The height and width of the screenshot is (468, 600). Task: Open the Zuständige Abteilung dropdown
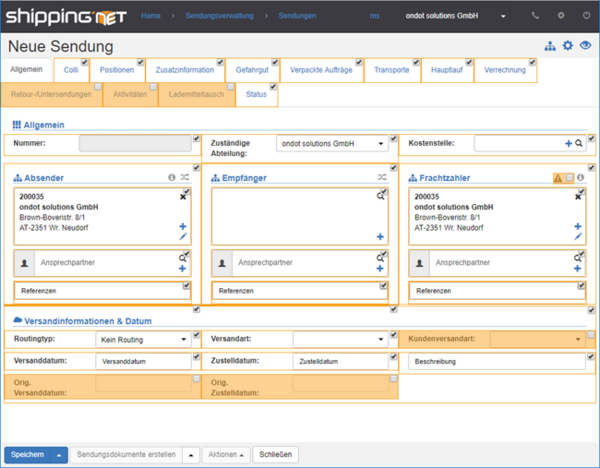tap(331, 144)
